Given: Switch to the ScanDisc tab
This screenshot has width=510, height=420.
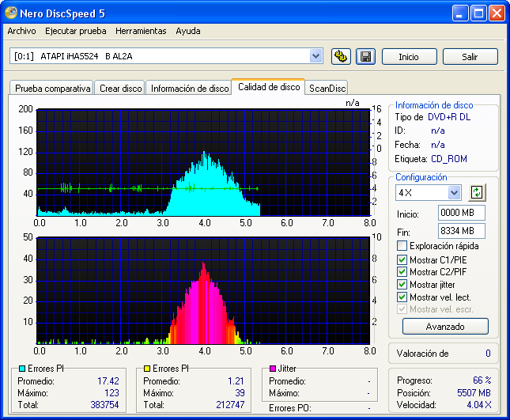Looking at the screenshot, I should [327, 89].
